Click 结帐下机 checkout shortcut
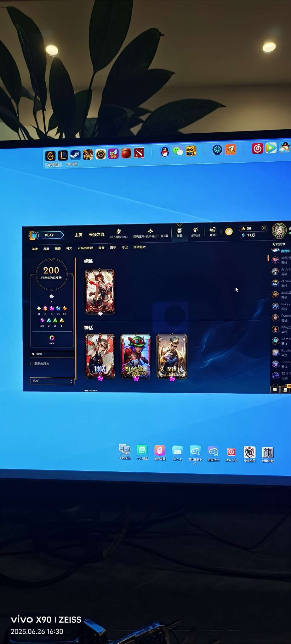The width and height of the screenshot is (291, 644). 231,454
